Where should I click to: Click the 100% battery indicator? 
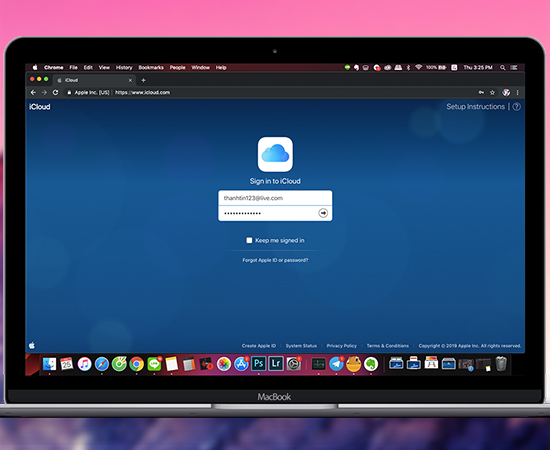436,67
